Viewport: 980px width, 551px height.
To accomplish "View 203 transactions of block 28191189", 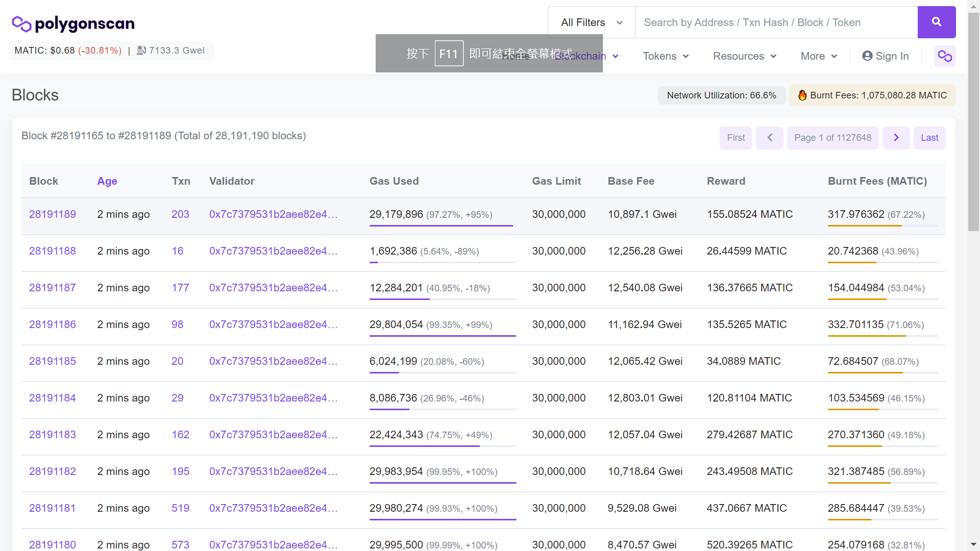I will [x=180, y=214].
